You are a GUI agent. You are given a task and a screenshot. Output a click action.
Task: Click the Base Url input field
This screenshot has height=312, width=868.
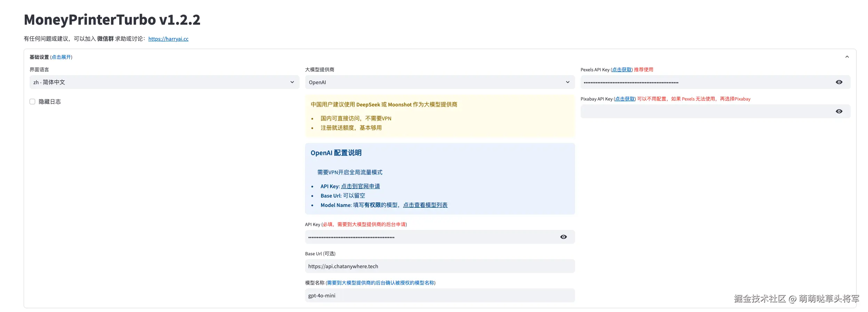440,266
